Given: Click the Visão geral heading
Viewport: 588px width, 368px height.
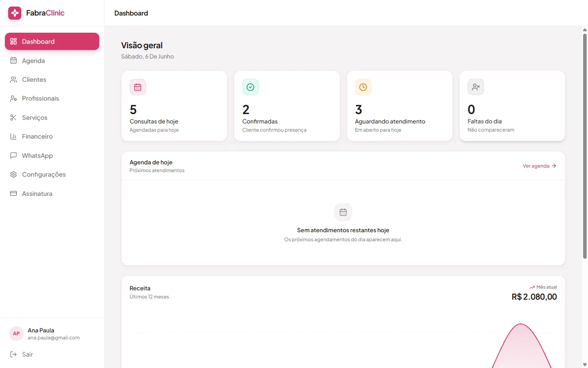Looking at the screenshot, I should [x=142, y=45].
